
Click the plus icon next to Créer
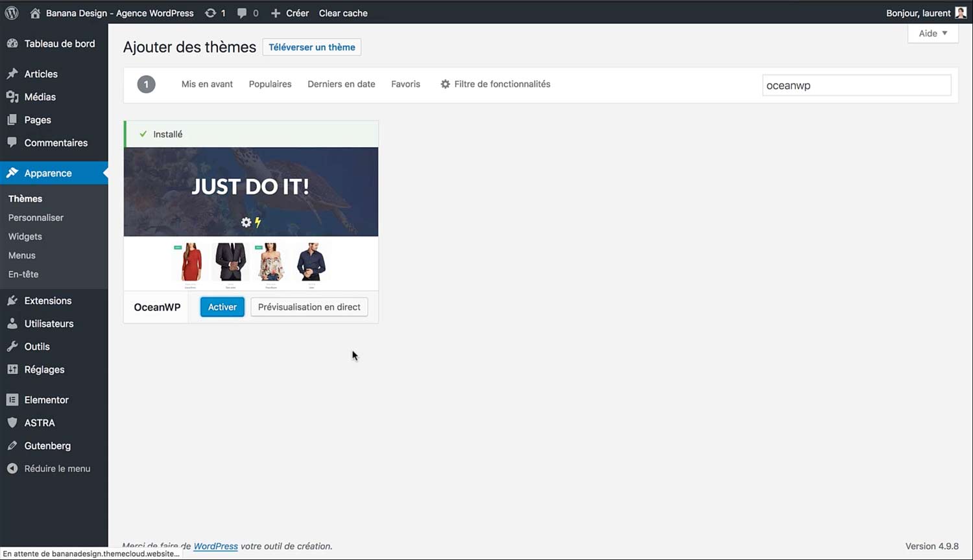point(276,13)
